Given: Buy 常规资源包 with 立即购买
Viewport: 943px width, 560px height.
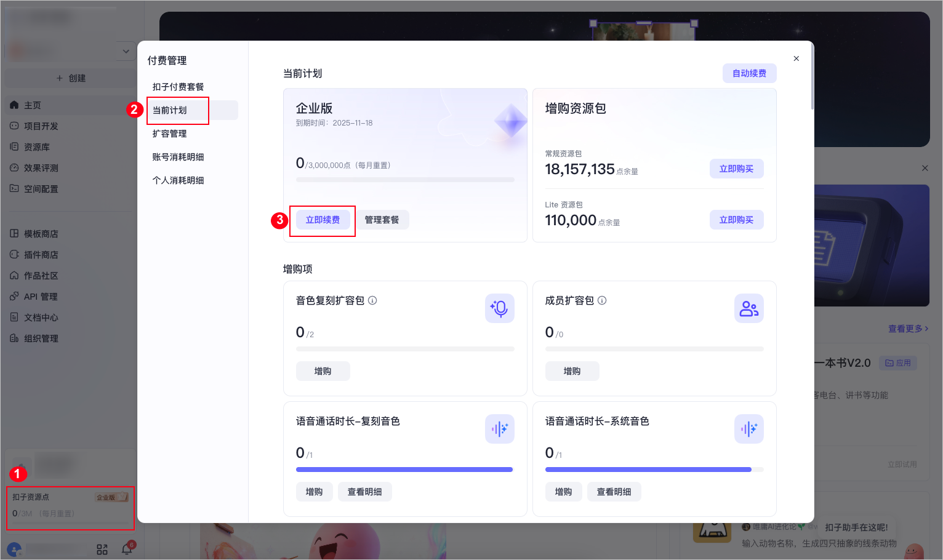Looking at the screenshot, I should (736, 169).
